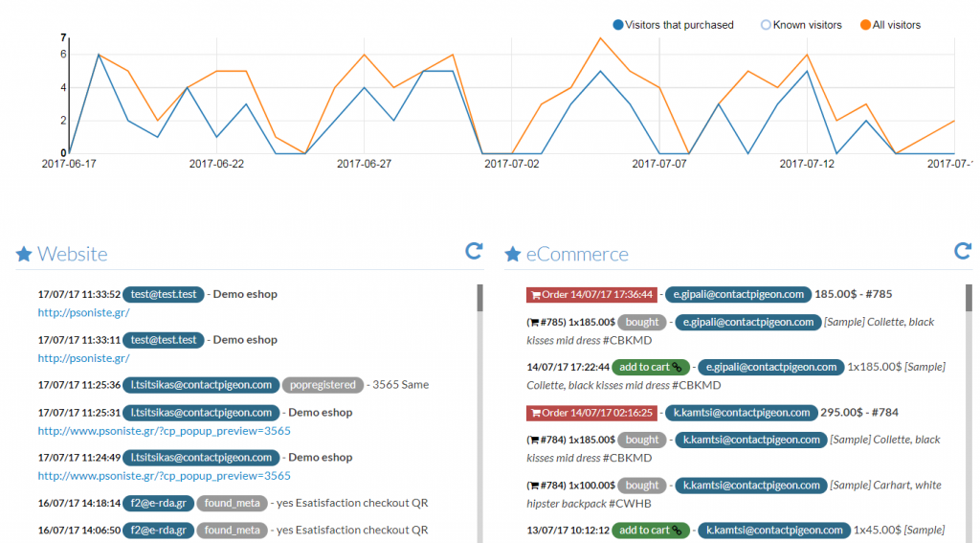Image resolution: width=980 pixels, height=543 pixels.
Task: Toggle the 'Known visitors' legend series
Action: (801, 25)
